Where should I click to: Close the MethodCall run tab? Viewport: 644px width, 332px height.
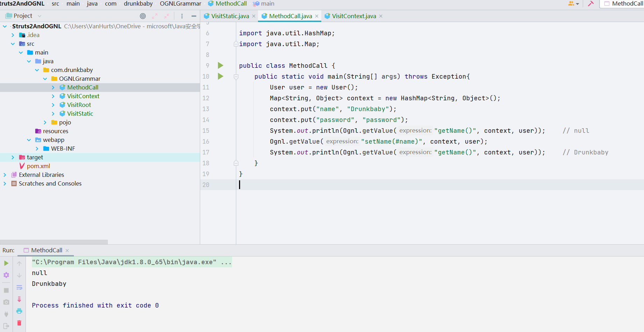[67, 251]
